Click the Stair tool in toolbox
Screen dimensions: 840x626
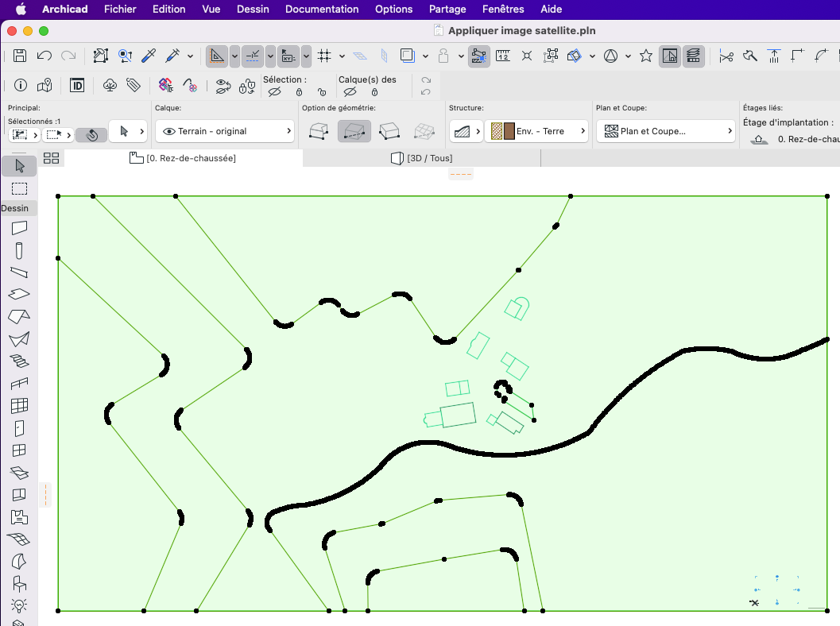click(x=19, y=361)
